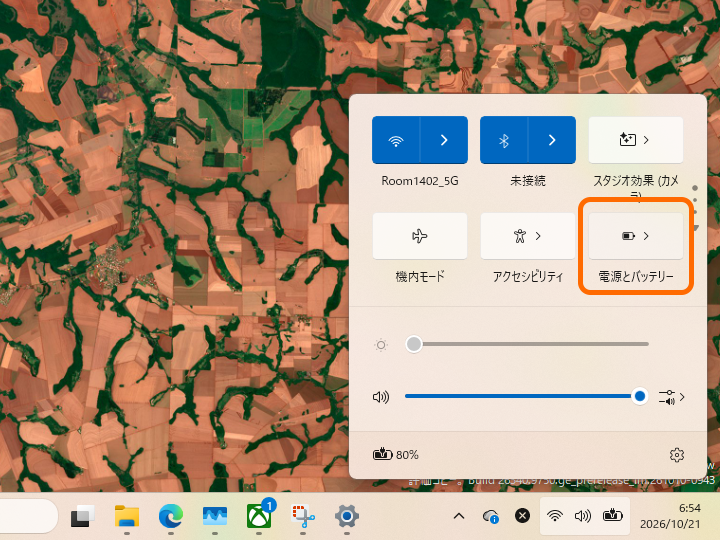
Task: Show hidden tray icons chevron
Action: pos(459,516)
